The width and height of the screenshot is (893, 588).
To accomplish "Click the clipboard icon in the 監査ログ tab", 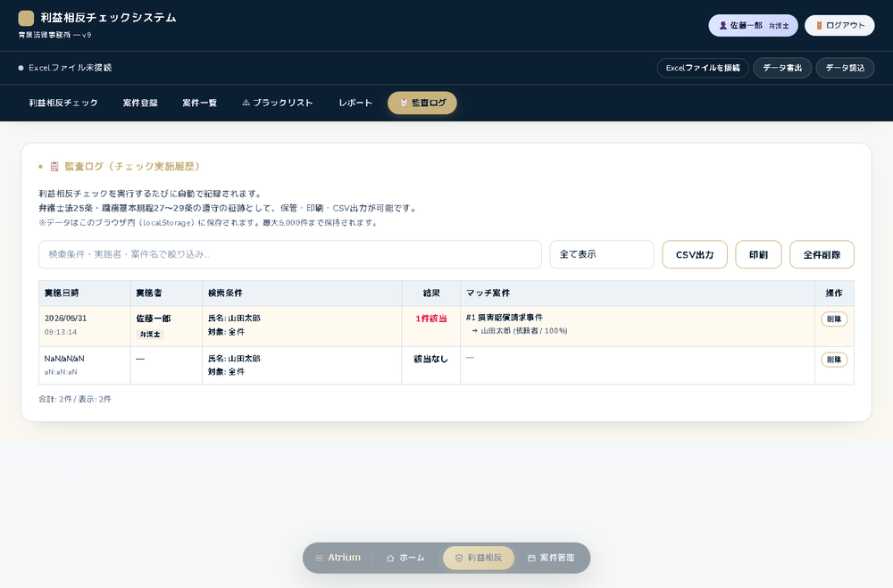I will coord(404,103).
